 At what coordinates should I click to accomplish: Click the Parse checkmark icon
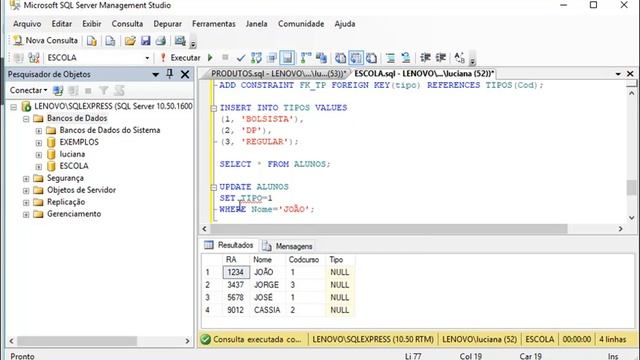coord(241,58)
